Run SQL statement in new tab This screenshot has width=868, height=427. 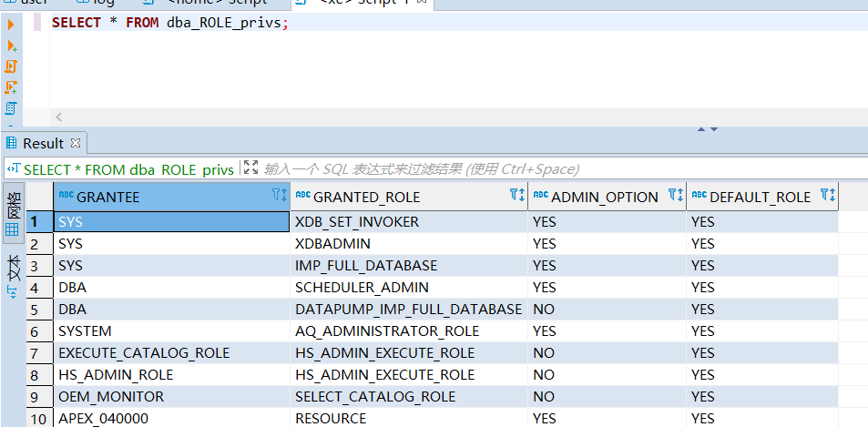pyautogui.click(x=11, y=46)
